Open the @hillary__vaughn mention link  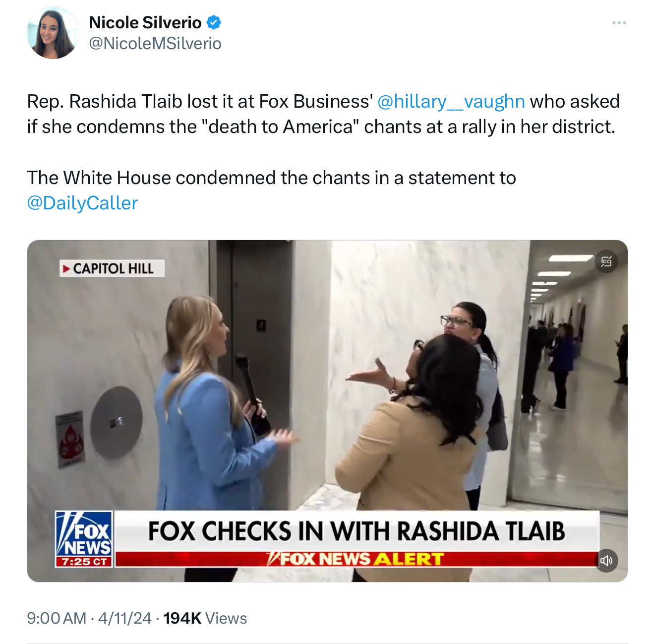pos(451,101)
